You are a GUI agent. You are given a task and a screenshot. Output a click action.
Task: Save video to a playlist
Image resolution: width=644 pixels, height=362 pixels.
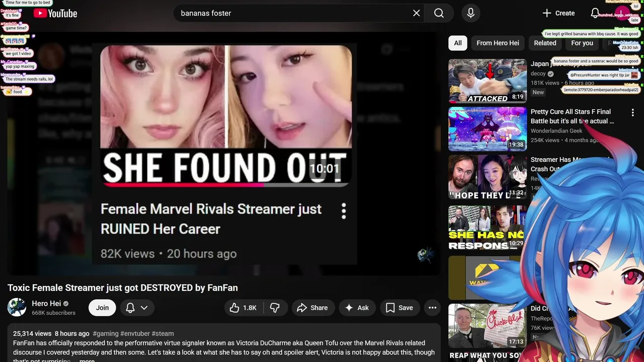point(400,308)
